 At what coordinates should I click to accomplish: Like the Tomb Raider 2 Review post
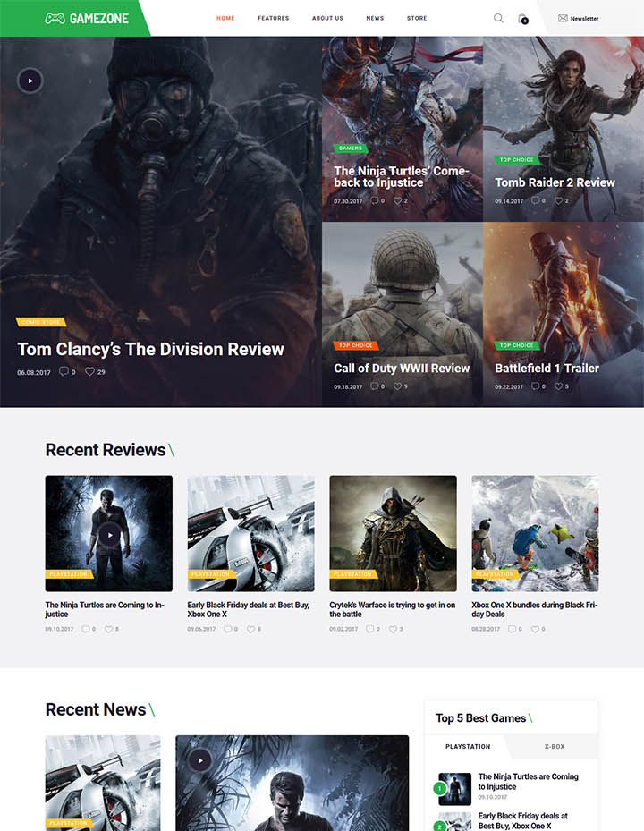(559, 201)
